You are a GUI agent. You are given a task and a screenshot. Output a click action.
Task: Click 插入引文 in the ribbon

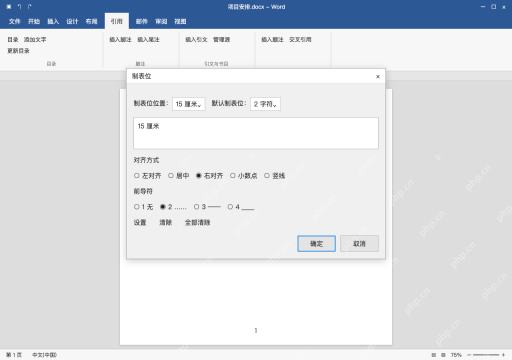pos(196,39)
